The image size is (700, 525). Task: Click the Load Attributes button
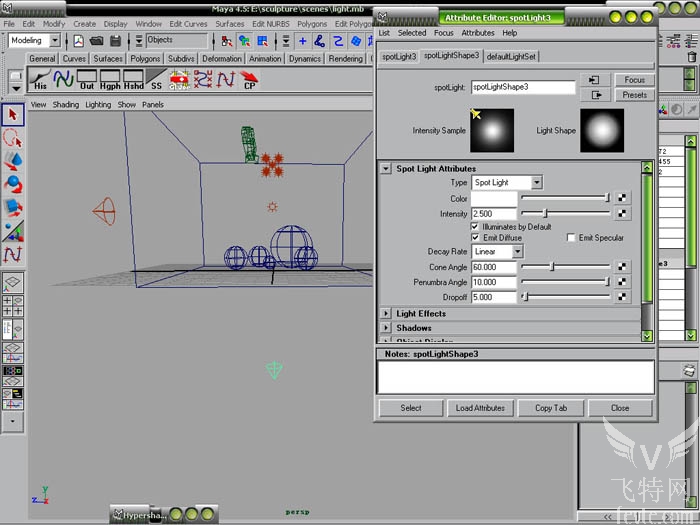pyautogui.click(x=480, y=408)
